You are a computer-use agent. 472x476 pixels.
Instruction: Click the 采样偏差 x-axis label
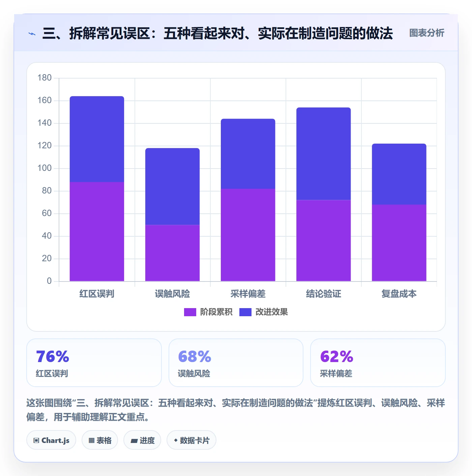click(248, 294)
